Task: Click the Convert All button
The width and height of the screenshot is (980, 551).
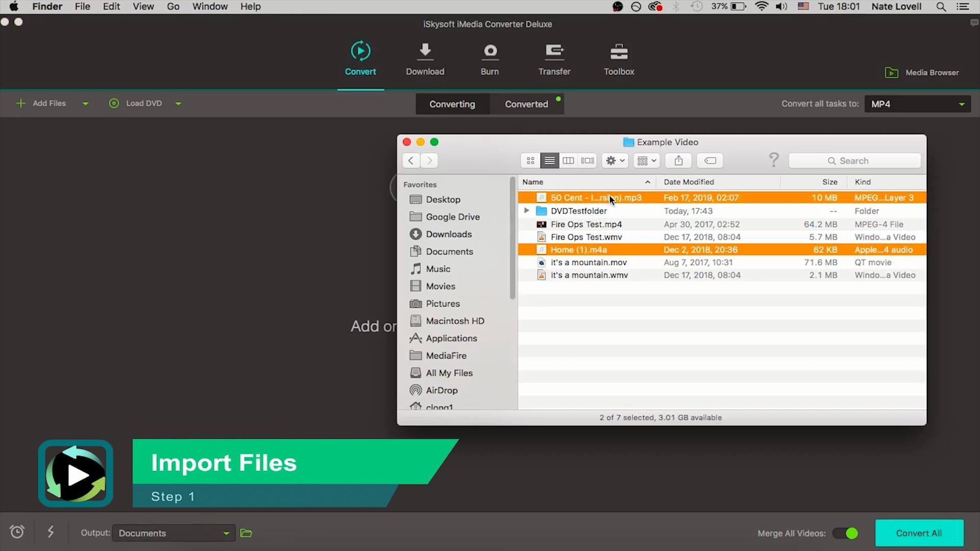Action: 919,533
